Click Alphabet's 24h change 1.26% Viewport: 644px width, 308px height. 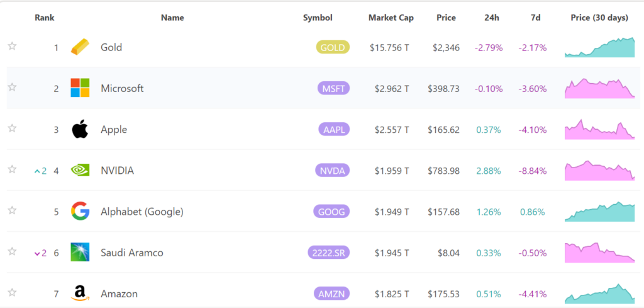tap(489, 212)
